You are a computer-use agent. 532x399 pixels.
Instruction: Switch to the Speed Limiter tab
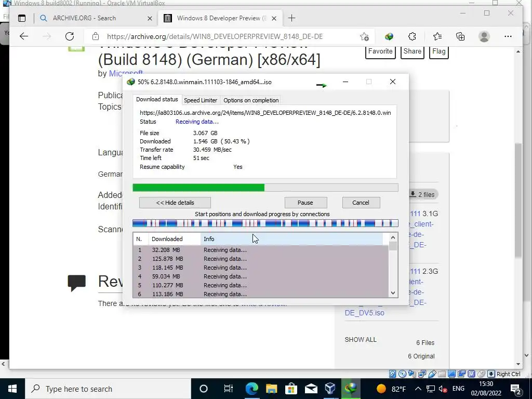[x=201, y=100]
